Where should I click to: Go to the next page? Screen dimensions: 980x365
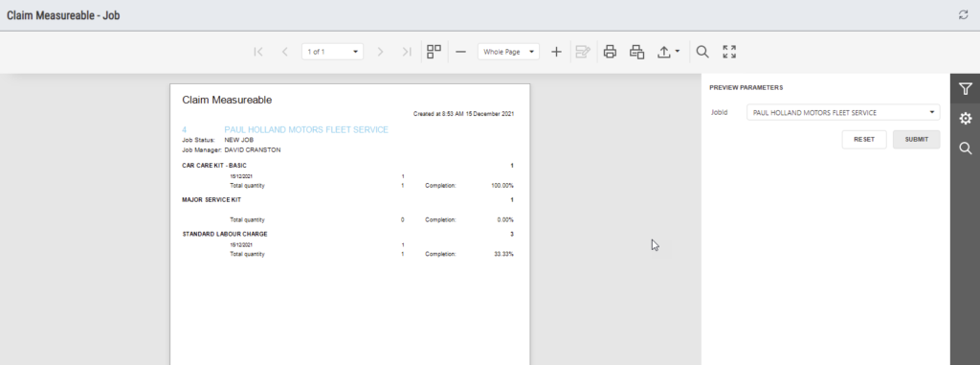point(380,52)
